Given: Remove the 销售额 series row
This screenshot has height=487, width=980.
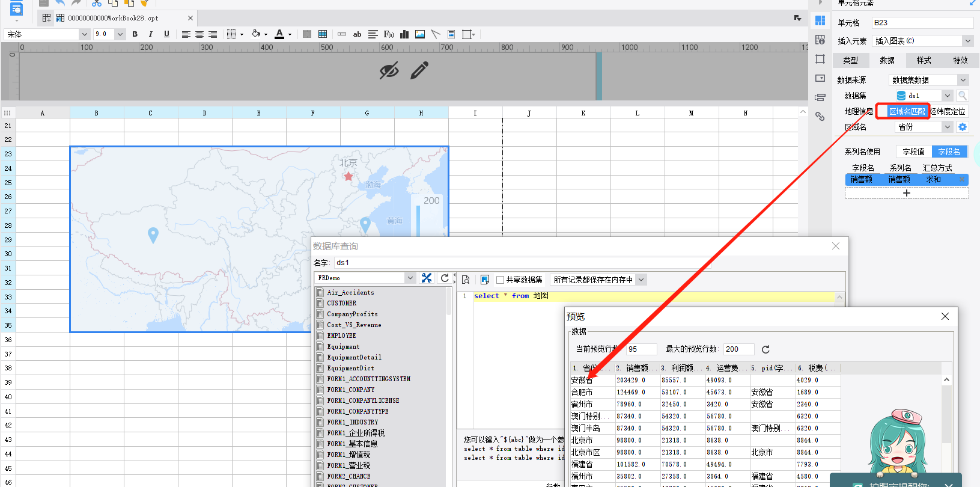Looking at the screenshot, I should 961,179.
